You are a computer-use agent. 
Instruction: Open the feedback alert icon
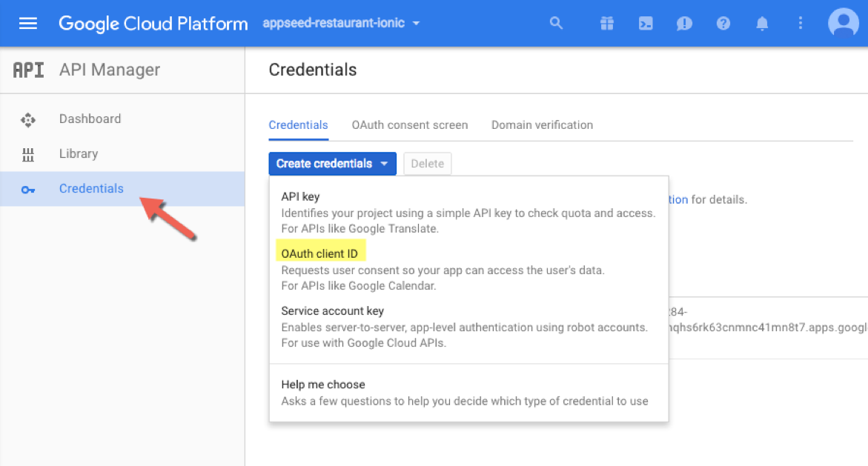coord(684,23)
